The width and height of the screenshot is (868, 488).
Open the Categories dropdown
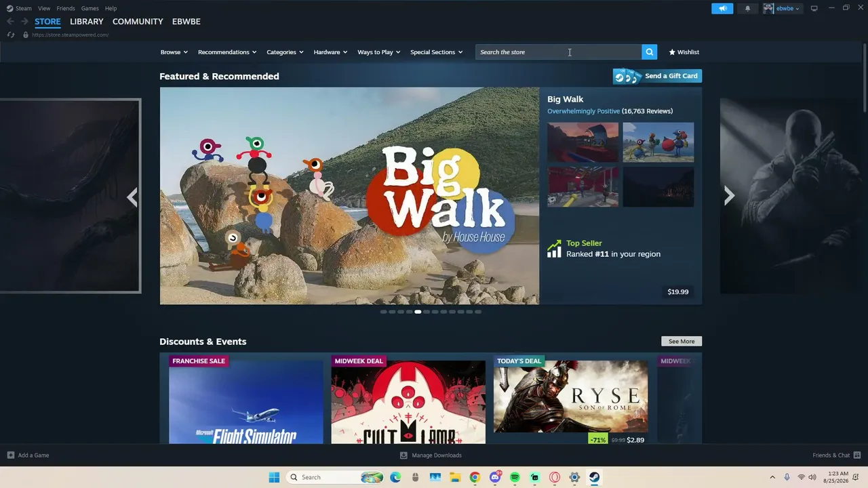point(285,52)
